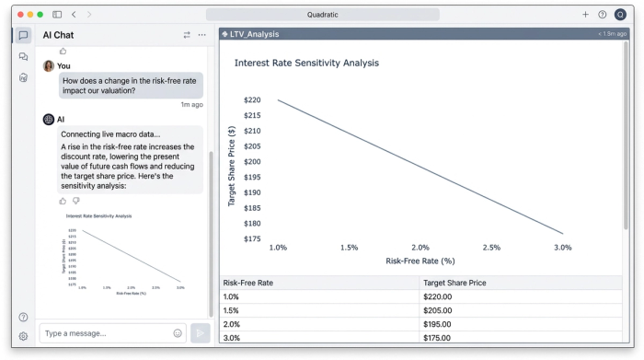The height and width of the screenshot is (360, 644).
Task: Go forward with the right chevron
Action: pyautogui.click(x=89, y=15)
